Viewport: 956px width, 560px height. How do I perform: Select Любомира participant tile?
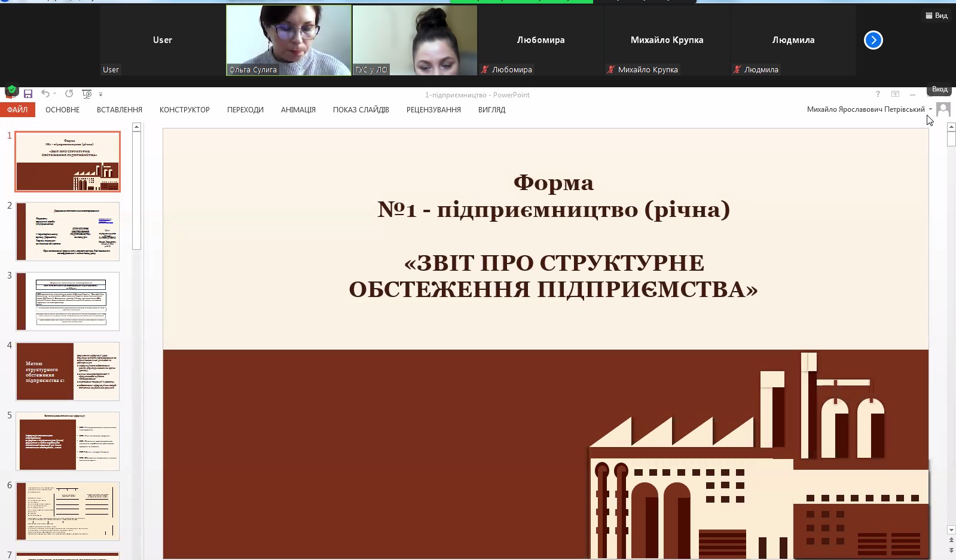[541, 40]
